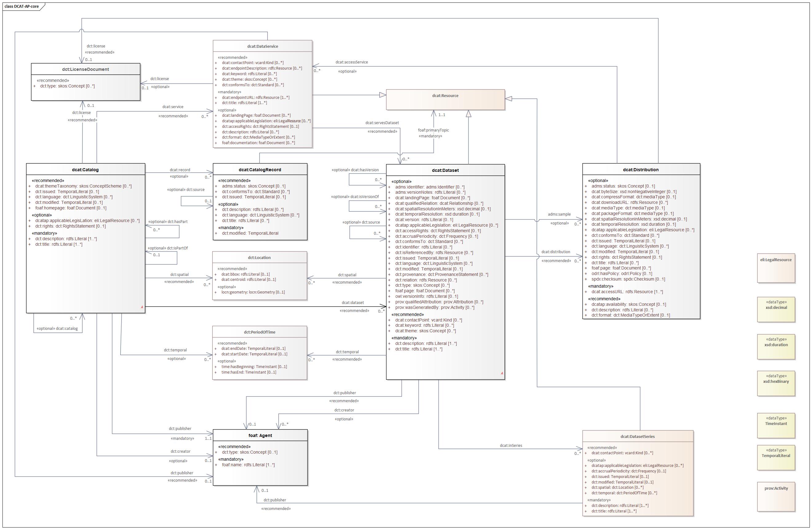Click the red A marker in dcat:Dataset box
The width and height of the screenshot is (812, 530).
click(502, 373)
